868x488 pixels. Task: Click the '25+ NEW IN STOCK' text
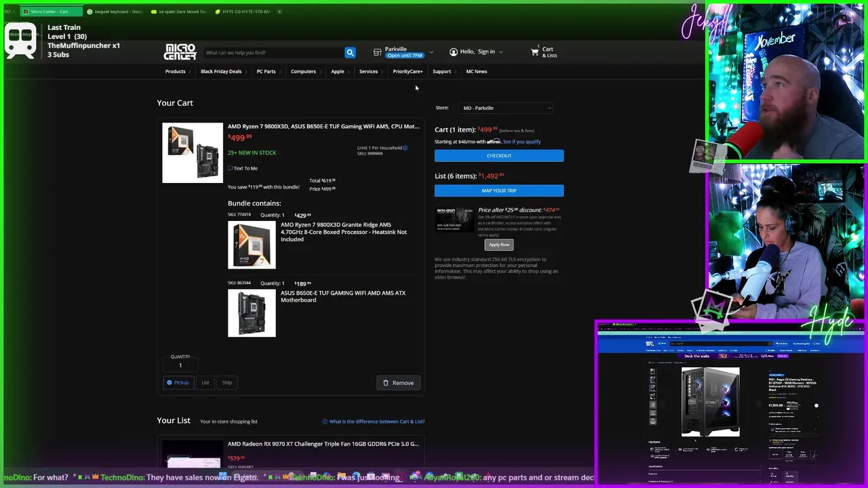point(252,152)
